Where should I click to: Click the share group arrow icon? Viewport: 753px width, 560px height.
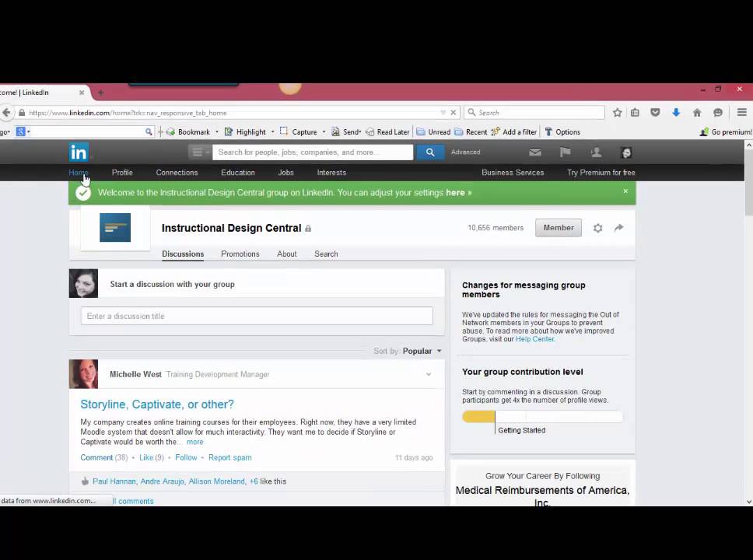pyautogui.click(x=618, y=228)
